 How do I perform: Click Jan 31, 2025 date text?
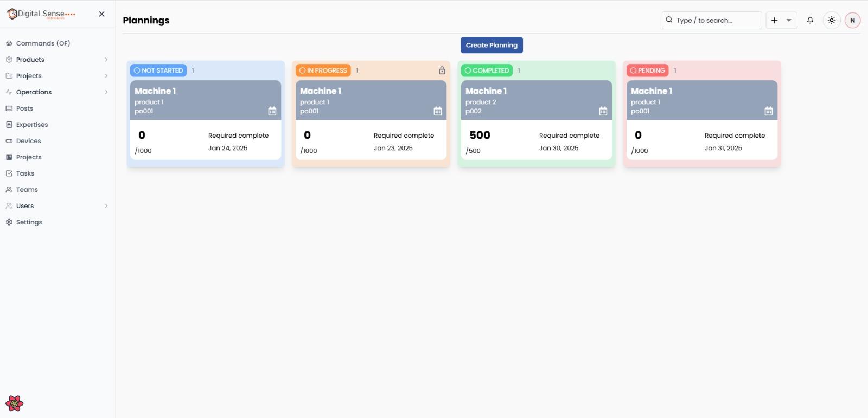pos(723,148)
